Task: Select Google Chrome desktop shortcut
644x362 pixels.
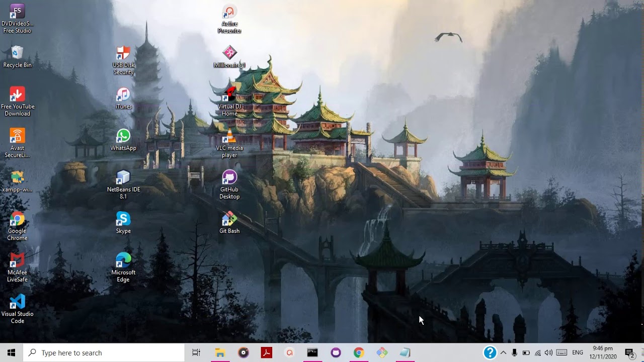Action: 17,226
